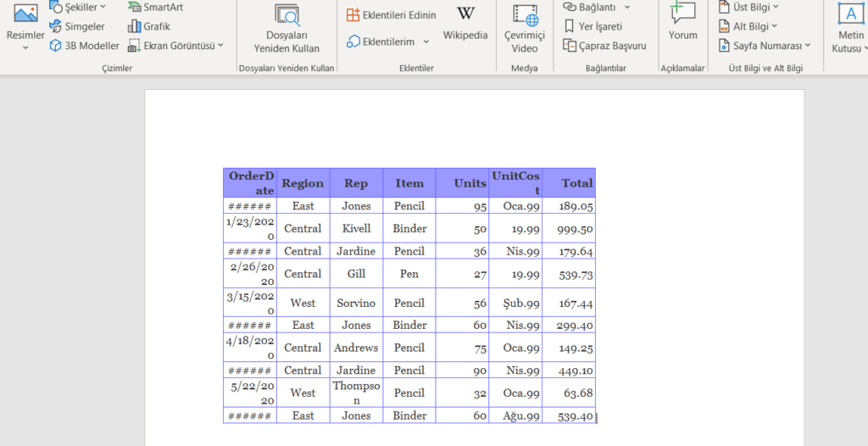Viewport: 868px width, 446px height.
Task: Insert 3B Modeller 3D model
Action: tap(84, 46)
